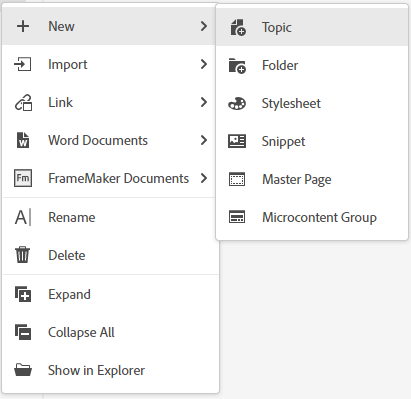Click the Master Page dotted-frame icon

click(237, 179)
